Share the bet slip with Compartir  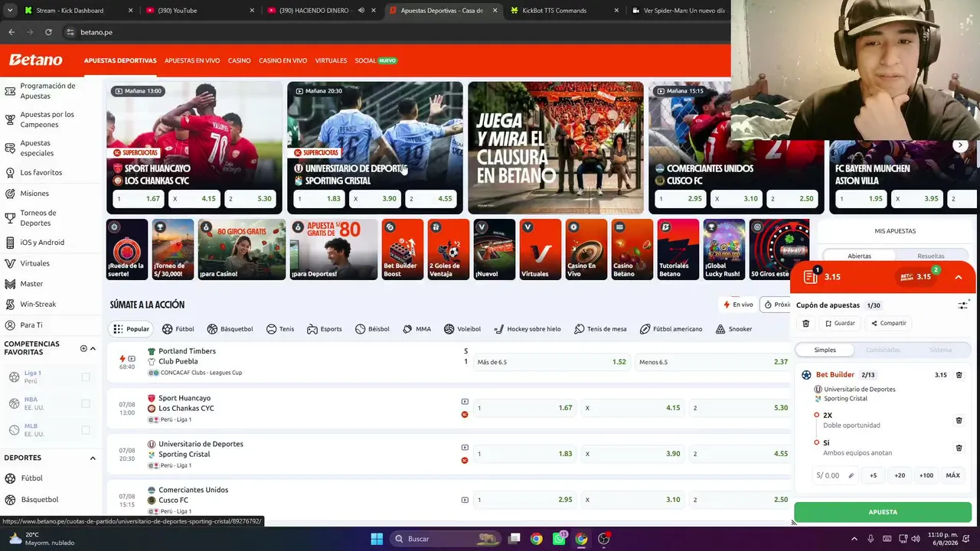pyautogui.click(x=888, y=324)
